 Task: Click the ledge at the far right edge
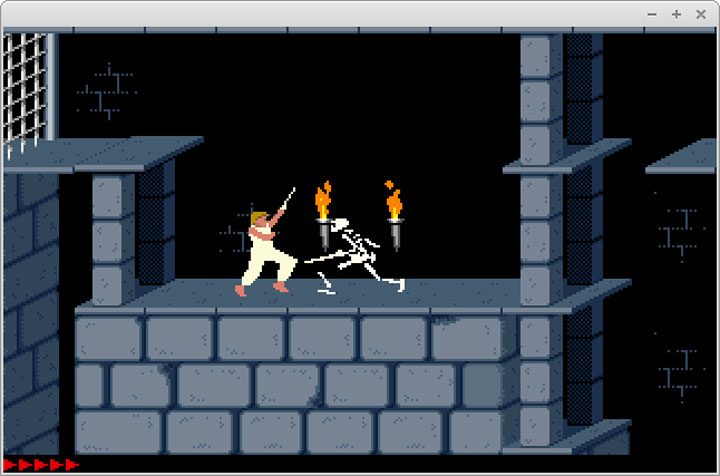(x=685, y=158)
